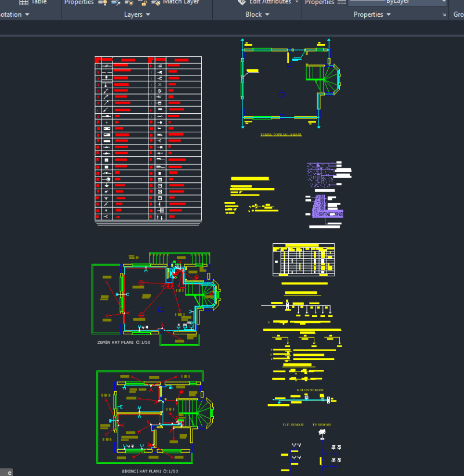This screenshot has width=464, height=476.
Task: Open the ByLayer linetype dropdown
Action: pos(444,2)
